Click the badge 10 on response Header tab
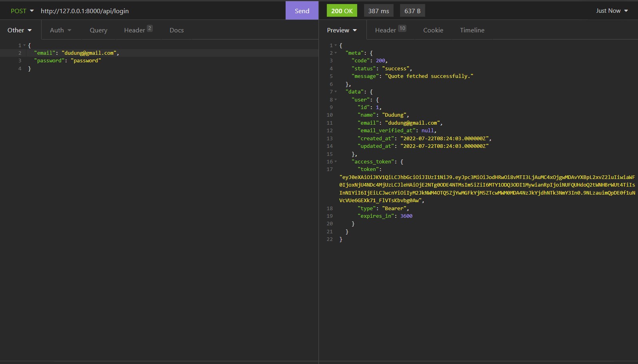The height and width of the screenshot is (364, 638). [402, 28]
